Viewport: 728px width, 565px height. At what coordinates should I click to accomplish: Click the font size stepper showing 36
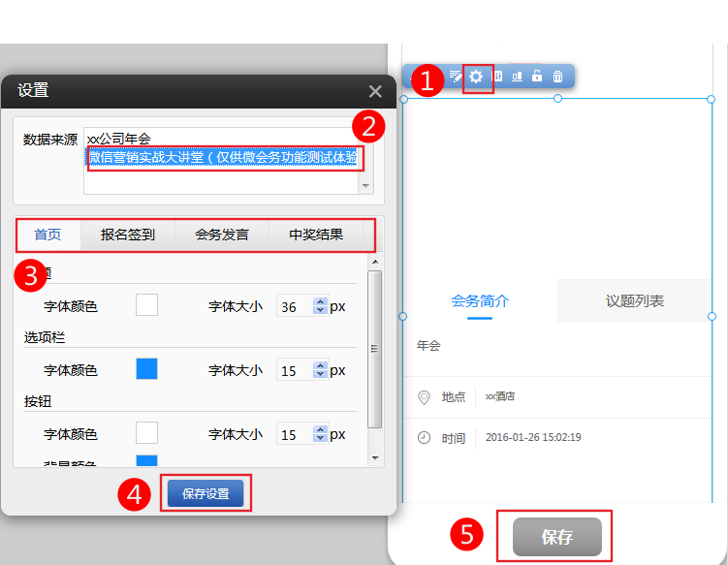[321, 306]
